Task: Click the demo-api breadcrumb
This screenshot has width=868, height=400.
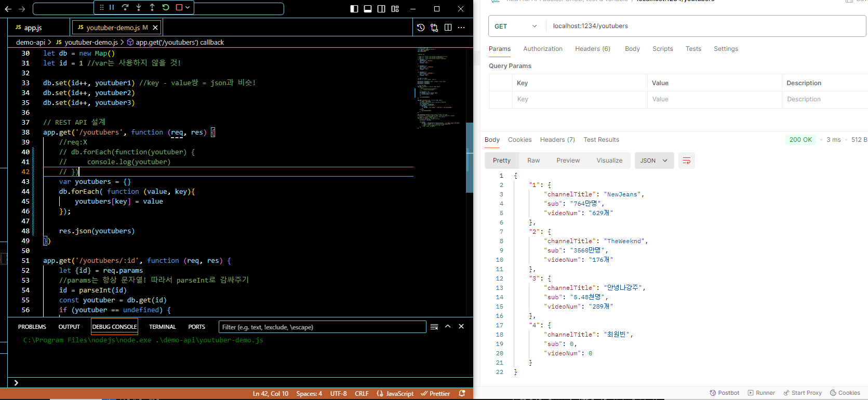Action: click(31, 42)
